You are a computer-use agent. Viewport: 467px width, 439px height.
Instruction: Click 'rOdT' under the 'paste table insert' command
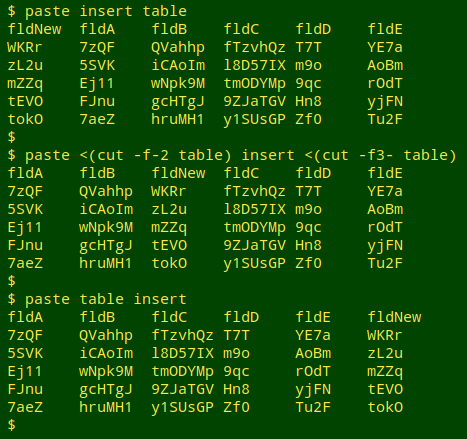click(x=313, y=371)
